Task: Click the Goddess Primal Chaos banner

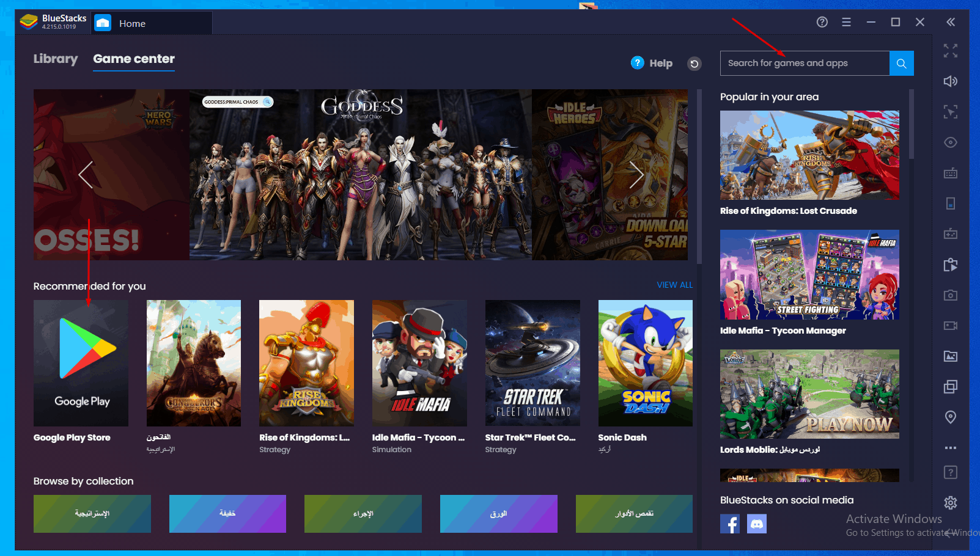Action: tap(361, 175)
